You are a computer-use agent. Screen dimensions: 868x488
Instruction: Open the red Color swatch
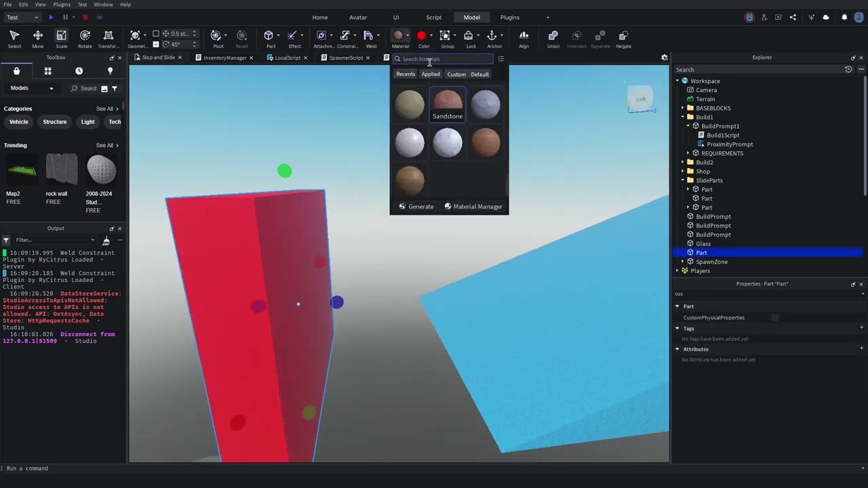pyautogui.click(x=421, y=35)
